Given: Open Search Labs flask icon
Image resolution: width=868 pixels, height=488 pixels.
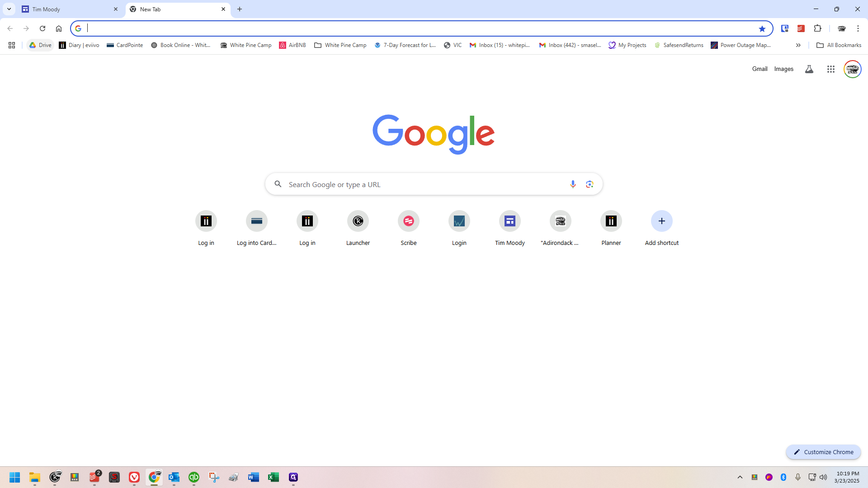Looking at the screenshot, I should [x=809, y=69].
